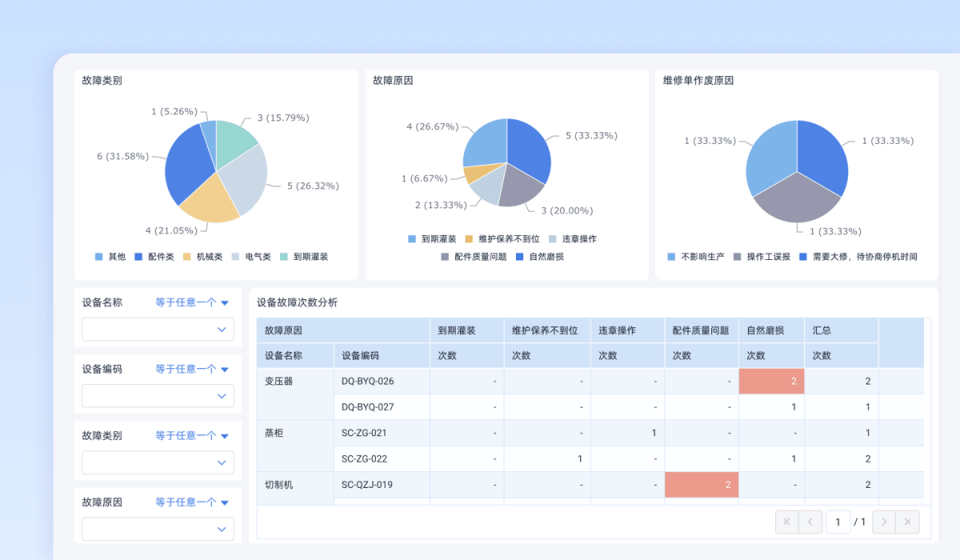The image size is (960, 560).
Task: Click highlighted 配件质量问题 value for SC-QZJ-019
Action: 702,484
